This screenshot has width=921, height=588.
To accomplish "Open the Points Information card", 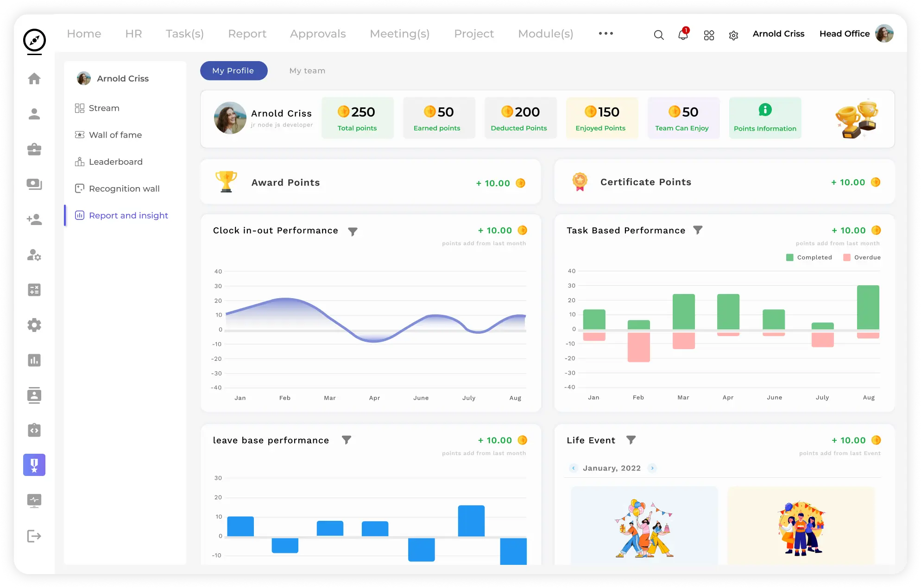I will point(765,118).
